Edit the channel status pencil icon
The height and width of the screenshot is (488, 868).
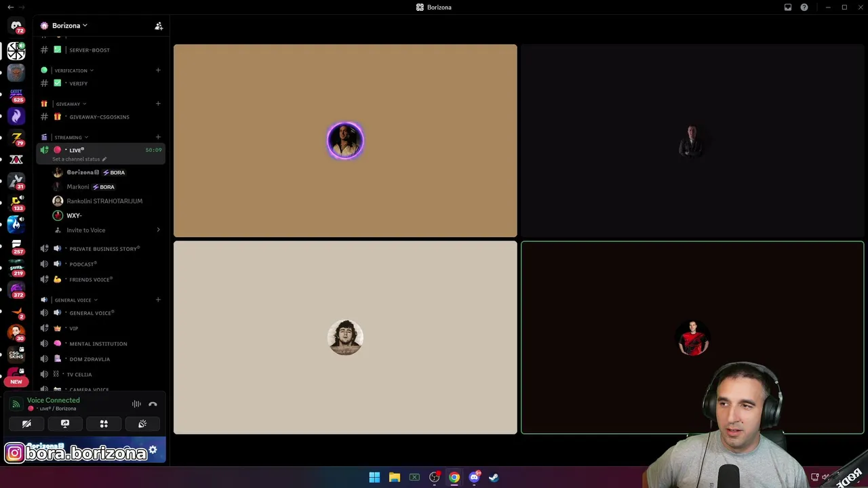click(104, 159)
